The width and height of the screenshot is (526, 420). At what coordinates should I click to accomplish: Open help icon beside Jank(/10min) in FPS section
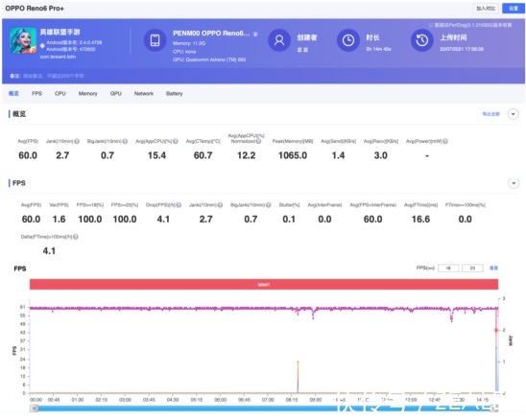coord(220,205)
